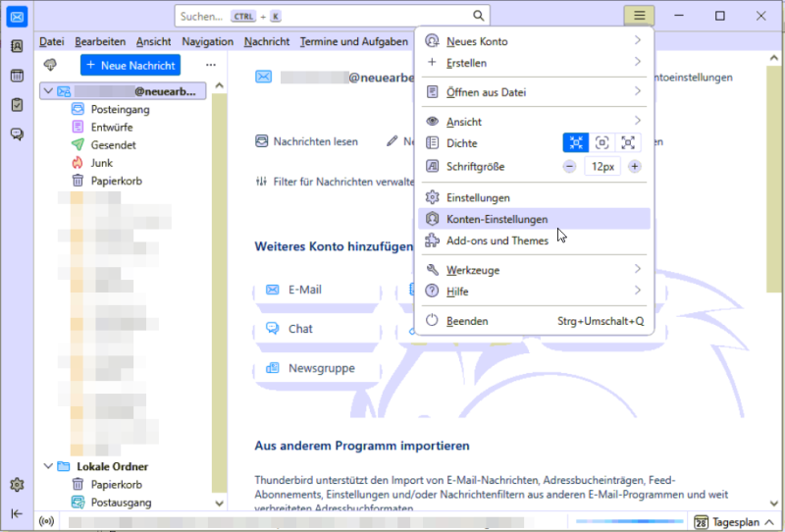Choose Konten-Einstellungen menu entry
Screen dimensions: 785x532
pyautogui.click(x=534, y=219)
